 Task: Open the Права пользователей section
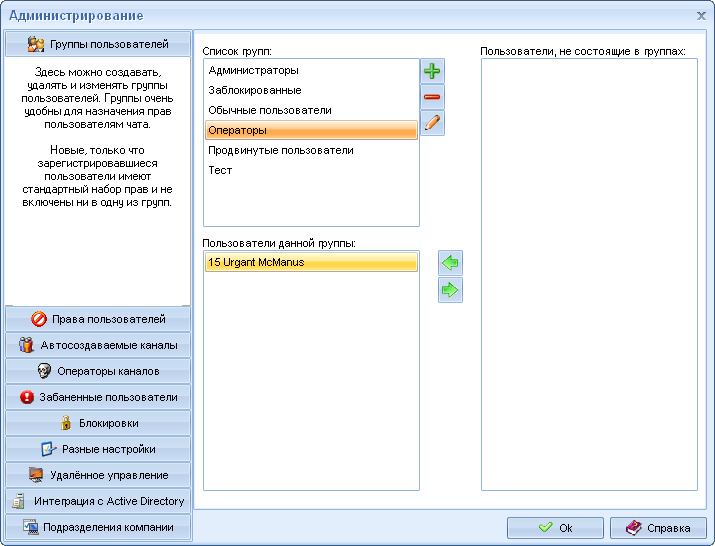point(98,319)
